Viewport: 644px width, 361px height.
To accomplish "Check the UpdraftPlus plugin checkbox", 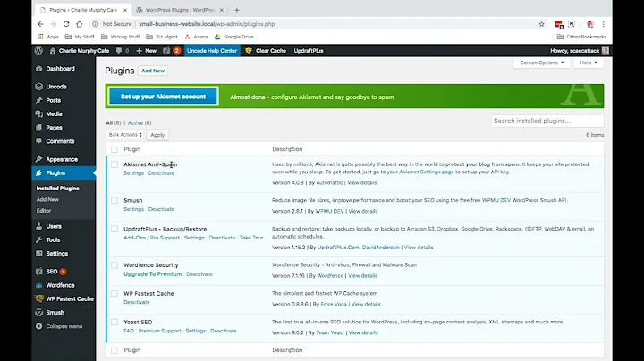I will click(x=114, y=229).
